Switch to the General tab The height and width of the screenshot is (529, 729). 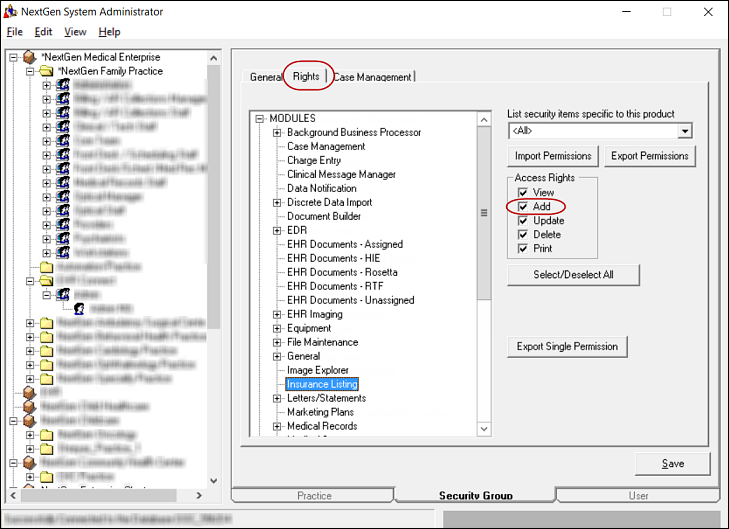coord(265,77)
